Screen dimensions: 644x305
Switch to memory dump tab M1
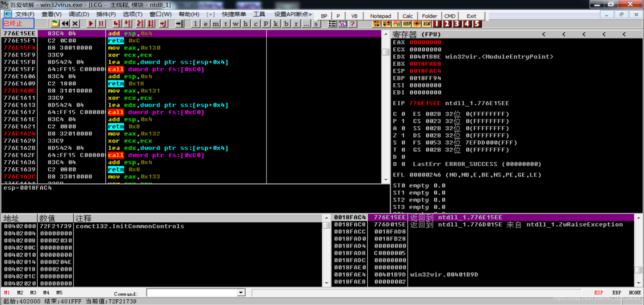[7, 293]
